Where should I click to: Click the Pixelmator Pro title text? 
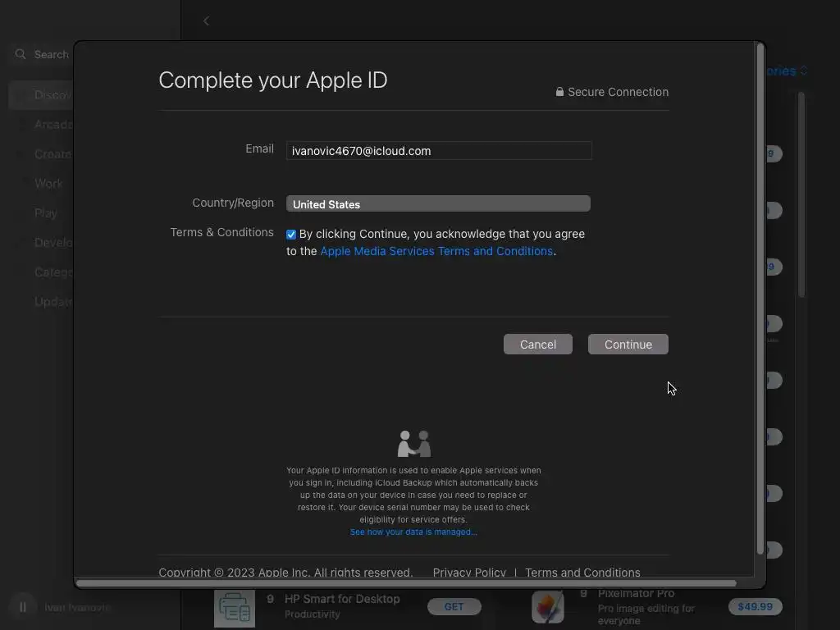coord(636,594)
